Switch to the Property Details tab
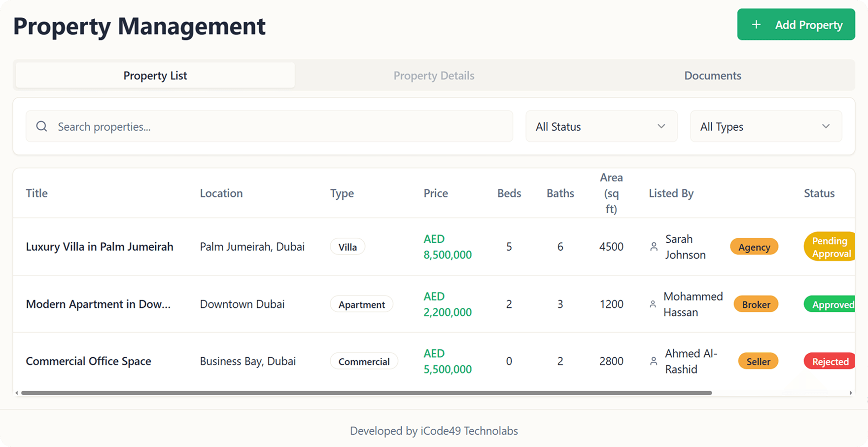 click(x=434, y=75)
